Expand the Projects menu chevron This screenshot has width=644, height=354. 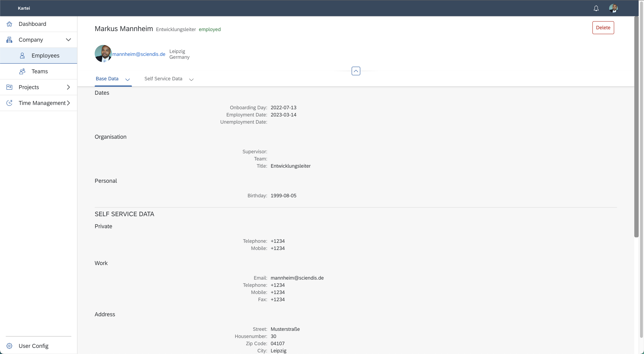click(x=68, y=87)
